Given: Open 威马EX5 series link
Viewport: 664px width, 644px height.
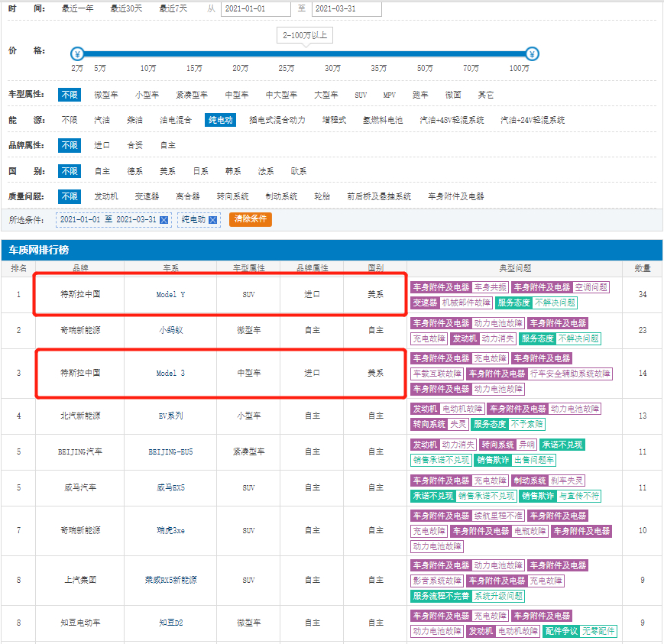Looking at the screenshot, I should point(170,487).
